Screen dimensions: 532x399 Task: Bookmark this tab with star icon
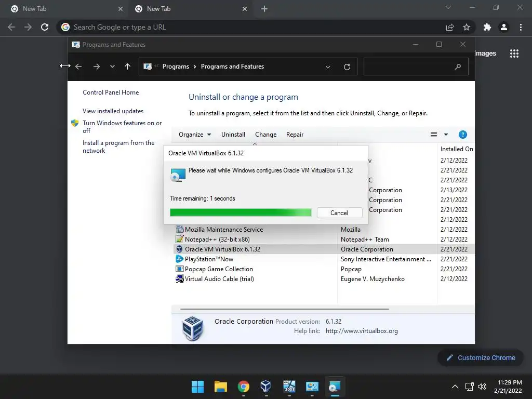[467, 27]
